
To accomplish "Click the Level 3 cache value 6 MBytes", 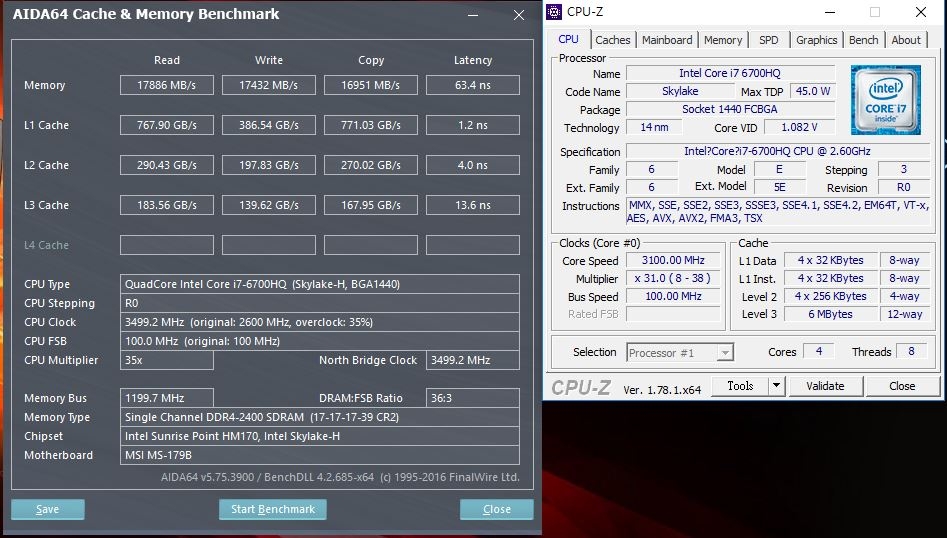I will click(x=830, y=314).
